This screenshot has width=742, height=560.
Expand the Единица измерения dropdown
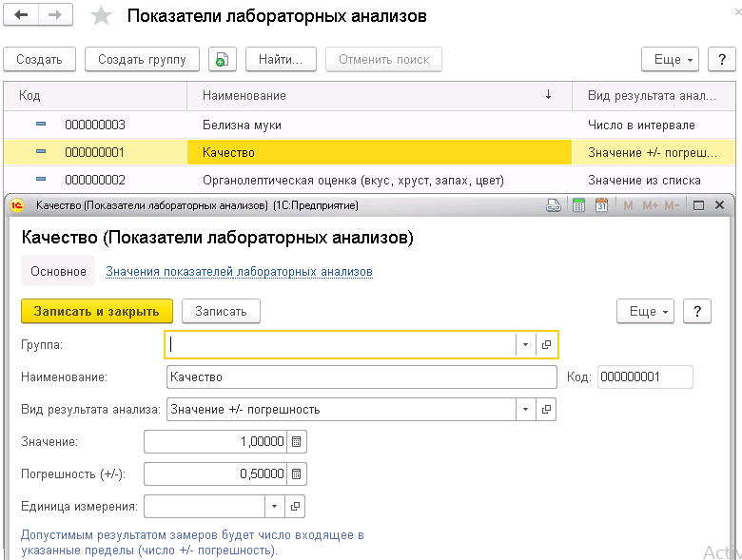(x=274, y=507)
